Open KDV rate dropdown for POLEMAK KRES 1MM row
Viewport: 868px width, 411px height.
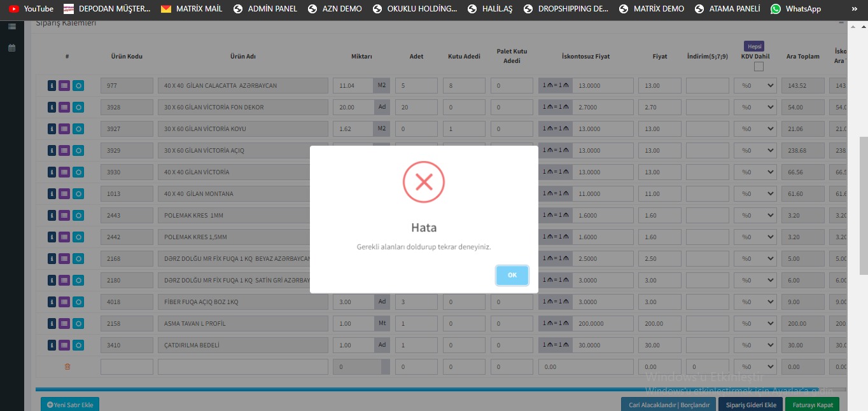(755, 216)
